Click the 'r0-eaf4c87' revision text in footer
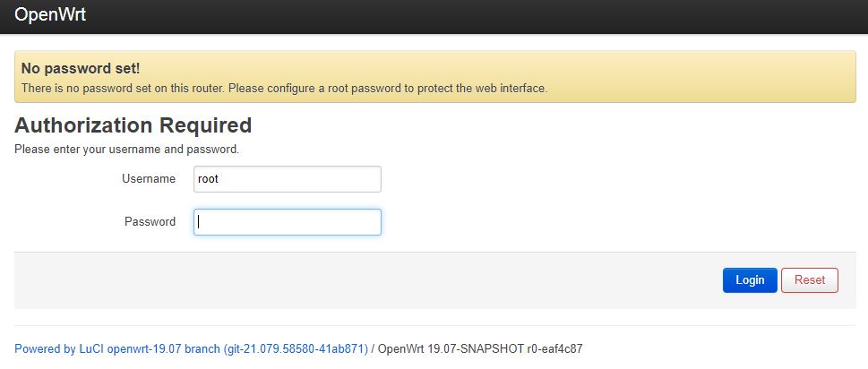 554,349
